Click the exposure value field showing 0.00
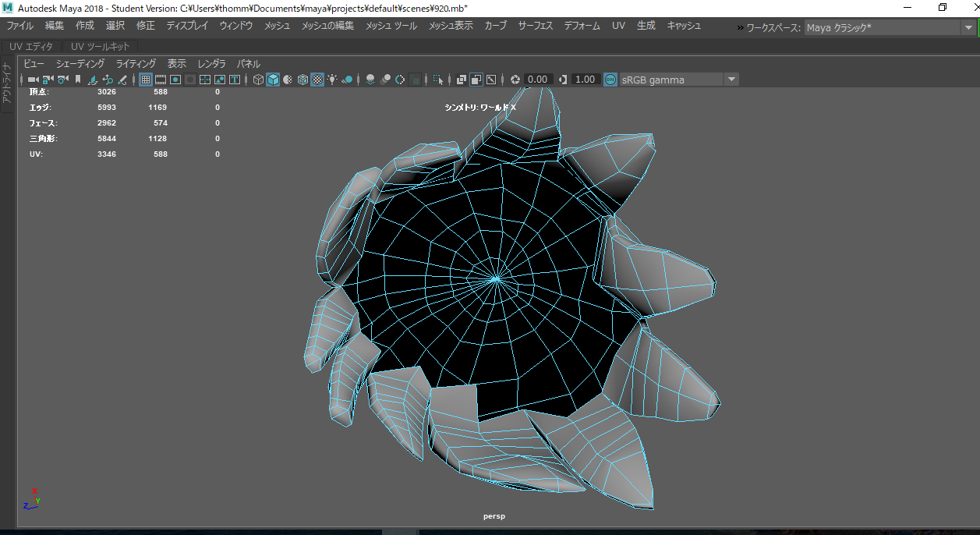Screen dimensions: 980x535 537,80
